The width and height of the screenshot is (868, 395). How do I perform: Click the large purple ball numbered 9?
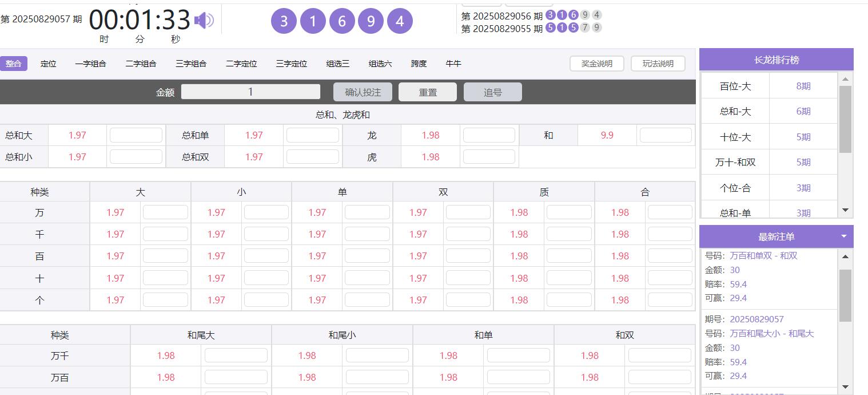[371, 22]
